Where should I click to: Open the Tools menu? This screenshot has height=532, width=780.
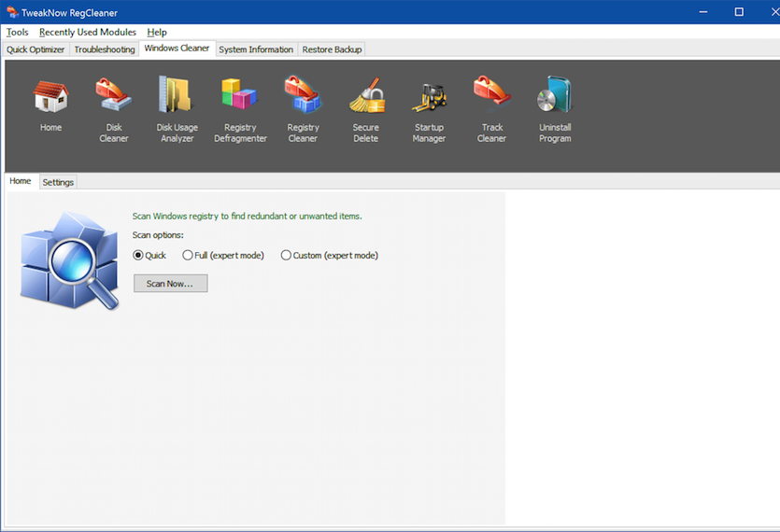point(18,33)
